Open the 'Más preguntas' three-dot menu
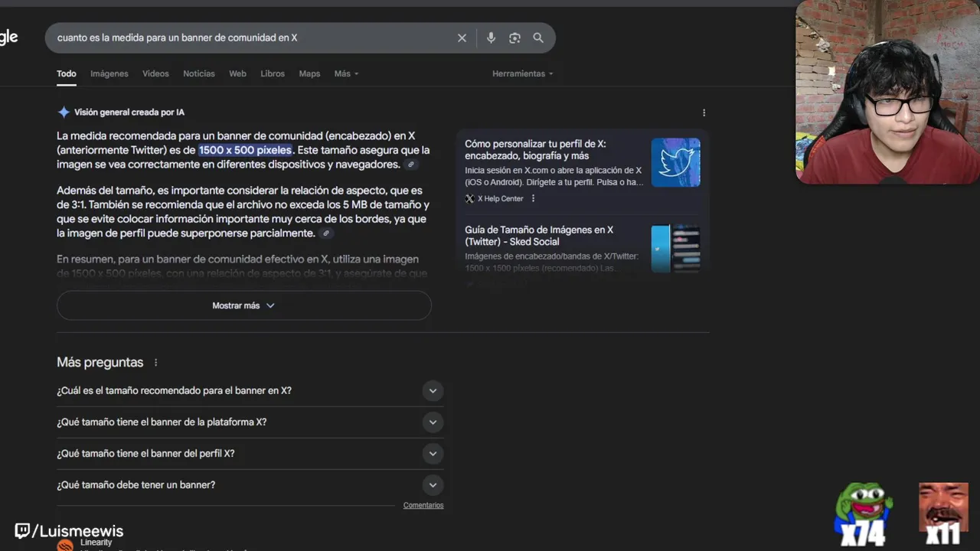Viewport: 980px width, 551px height. [156, 363]
